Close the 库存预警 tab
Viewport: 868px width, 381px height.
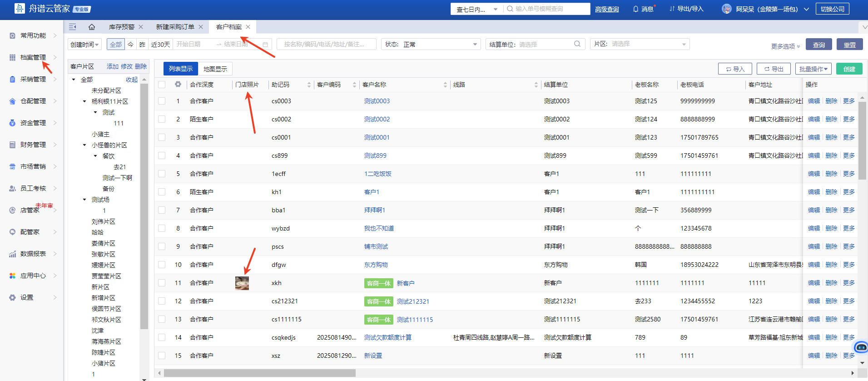click(x=141, y=27)
